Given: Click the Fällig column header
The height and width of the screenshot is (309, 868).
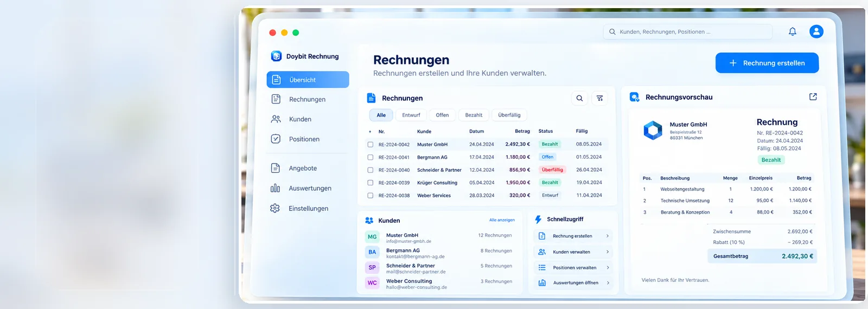Looking at the screenshot, I should click(582, 131).
